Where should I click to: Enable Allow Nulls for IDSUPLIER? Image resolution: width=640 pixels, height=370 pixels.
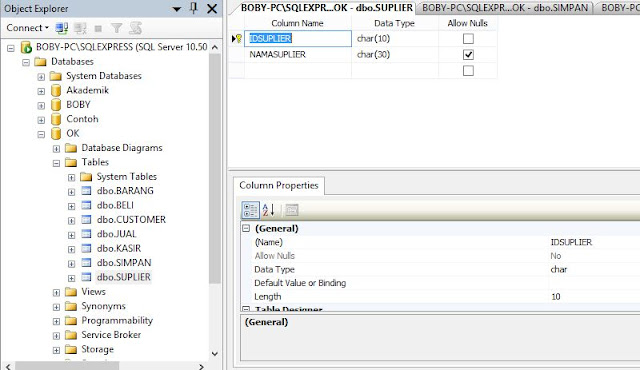pos(468,39)
